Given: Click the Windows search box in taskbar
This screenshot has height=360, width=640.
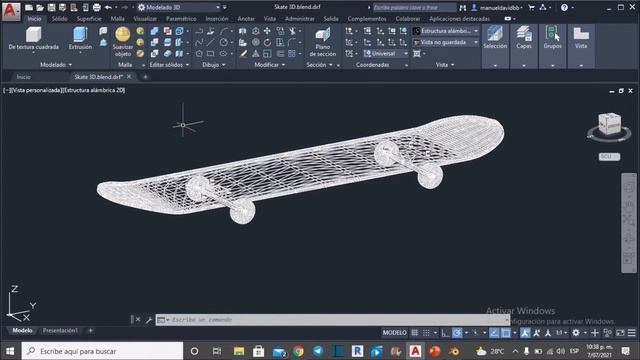Looking at the screenshot, I should click(102, 351).
